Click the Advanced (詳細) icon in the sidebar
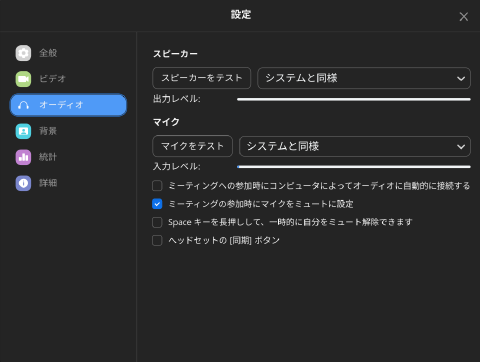Viewport: 480px width, 362px height. [23, 183]
